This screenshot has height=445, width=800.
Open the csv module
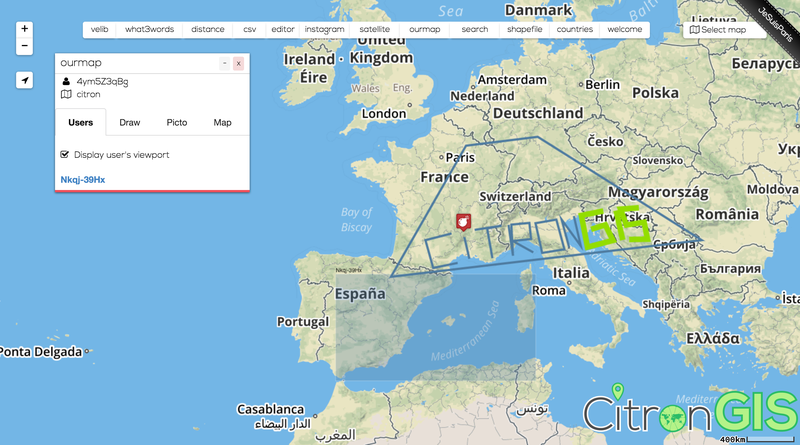pyautogui.click(x=249, y=30)
